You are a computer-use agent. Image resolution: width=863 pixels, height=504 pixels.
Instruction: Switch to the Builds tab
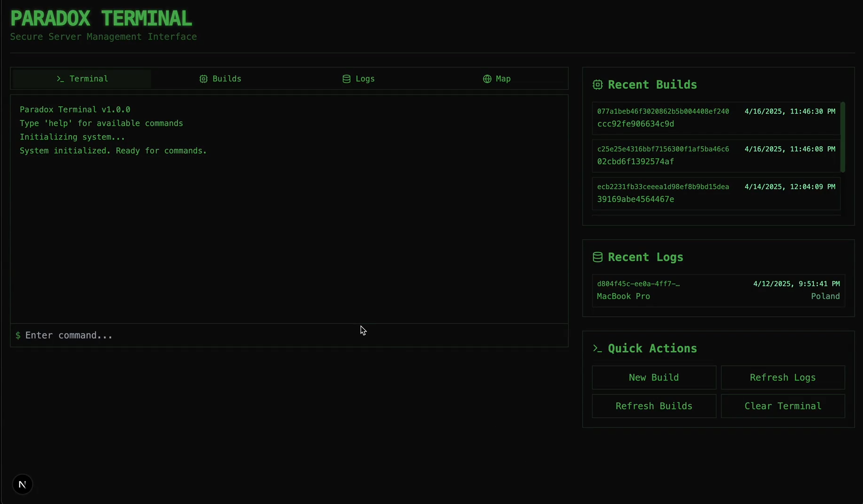(220, 79)
